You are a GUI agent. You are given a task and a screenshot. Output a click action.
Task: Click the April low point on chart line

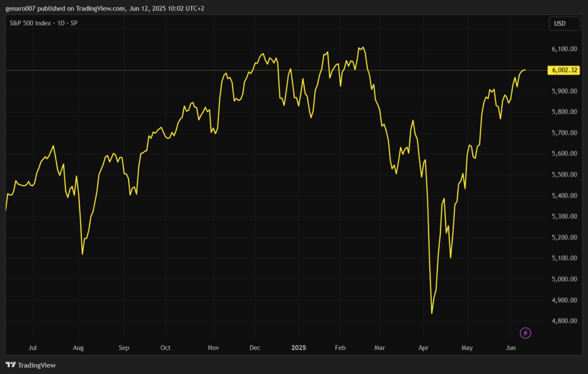pos(432,313)
